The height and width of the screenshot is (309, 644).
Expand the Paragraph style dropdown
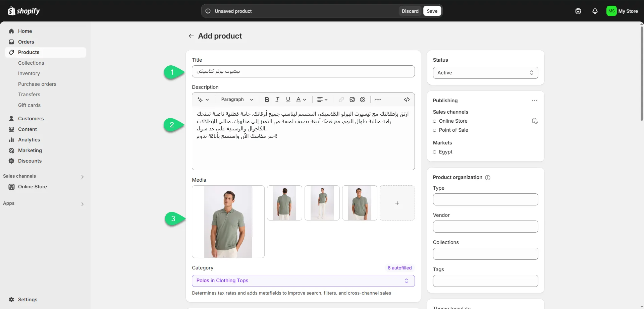coord(237,100)
